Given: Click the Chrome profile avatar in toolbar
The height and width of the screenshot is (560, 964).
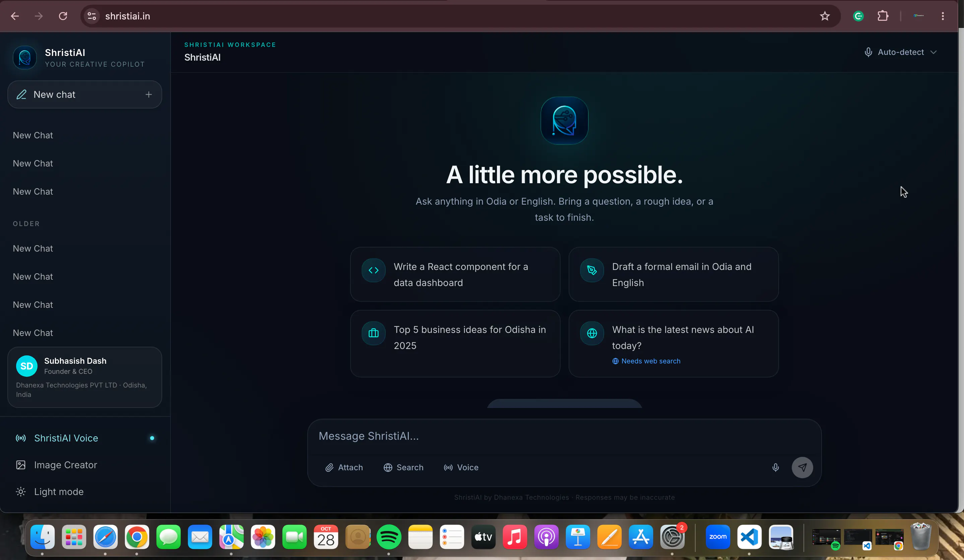Looking at the screenshot, I should pos(918,16).
